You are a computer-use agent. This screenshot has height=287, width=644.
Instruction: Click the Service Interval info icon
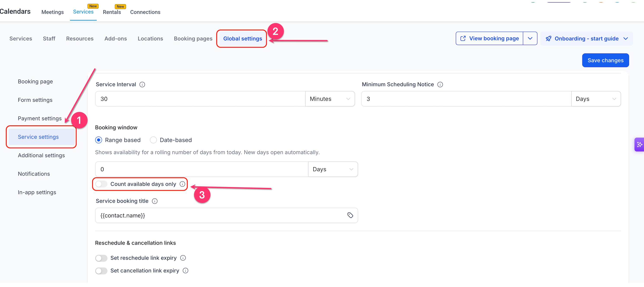(x=142, y=85)
